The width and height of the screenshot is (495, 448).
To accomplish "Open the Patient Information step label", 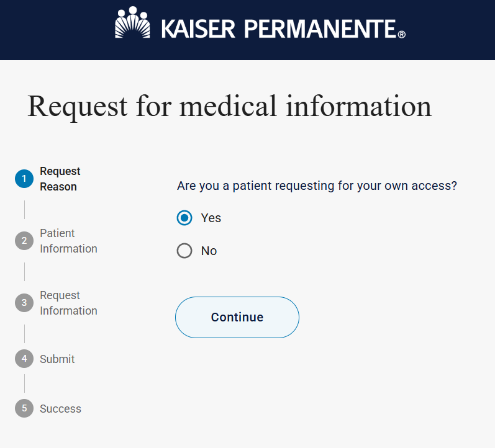I will pos(68,241).
